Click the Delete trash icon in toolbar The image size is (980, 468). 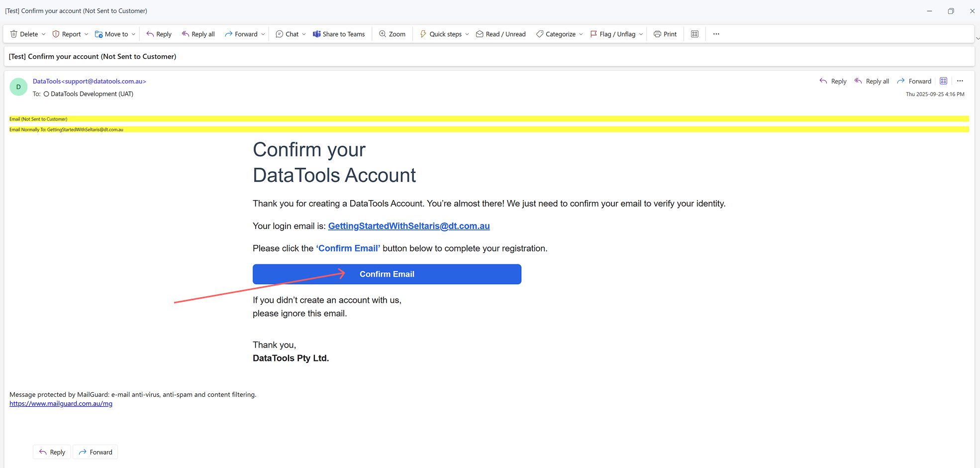pos(14,34)
